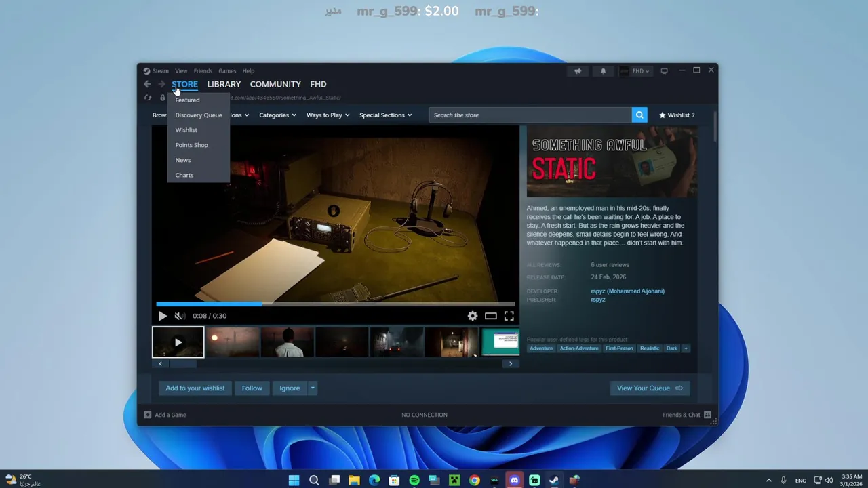Click the Action-Adventure tag
This screenshot has height=488, width=868.
coord(579,348)
